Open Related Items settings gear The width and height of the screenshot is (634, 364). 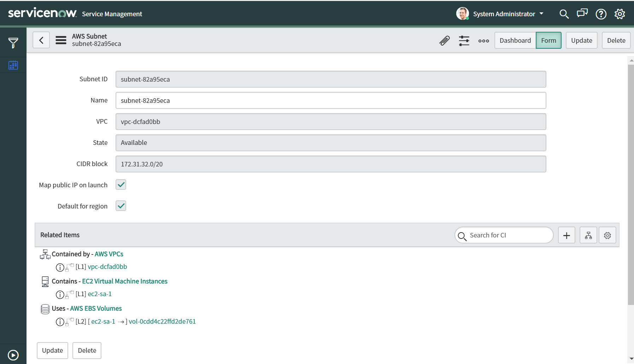coord(607,235)
